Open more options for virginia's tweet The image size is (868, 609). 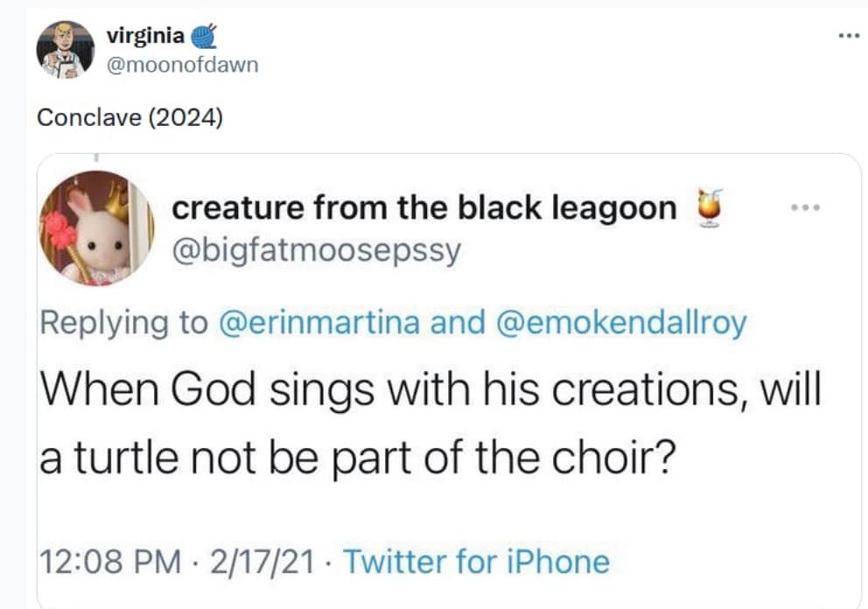pyautogui.click(x=846, y=36)
